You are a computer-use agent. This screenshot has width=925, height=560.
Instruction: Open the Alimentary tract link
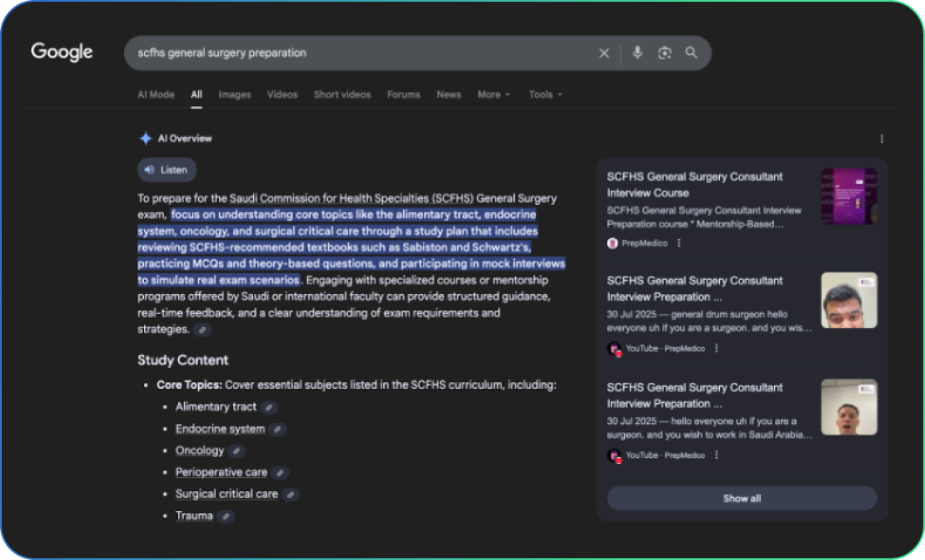216,406
